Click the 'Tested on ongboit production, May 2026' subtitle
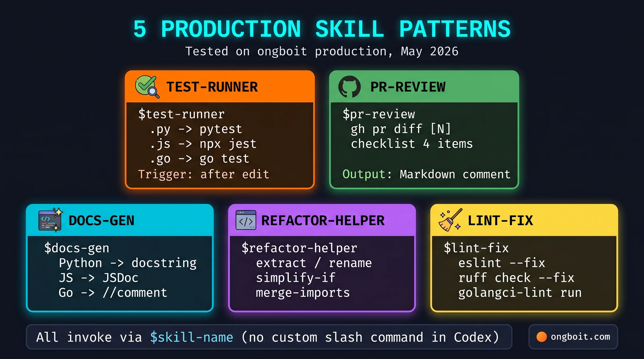This screenshot has width=644, height=359. [322, 51]
